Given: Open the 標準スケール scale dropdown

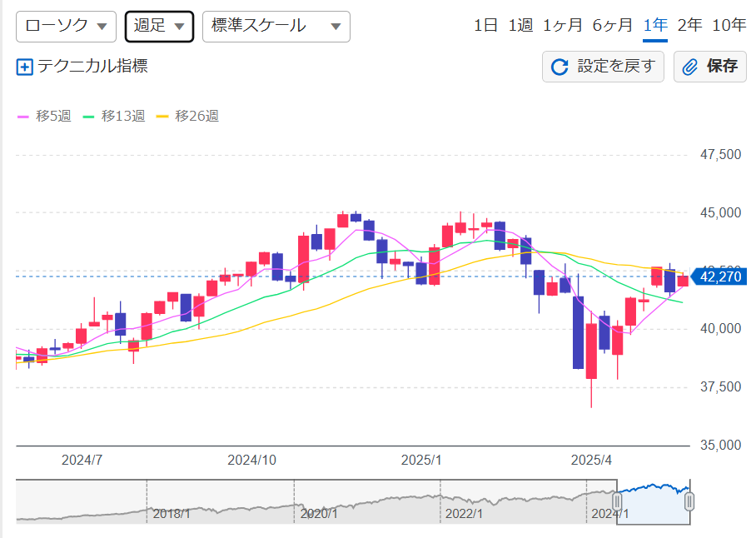Looking at the screenshot, I should [x=276, y=27].
